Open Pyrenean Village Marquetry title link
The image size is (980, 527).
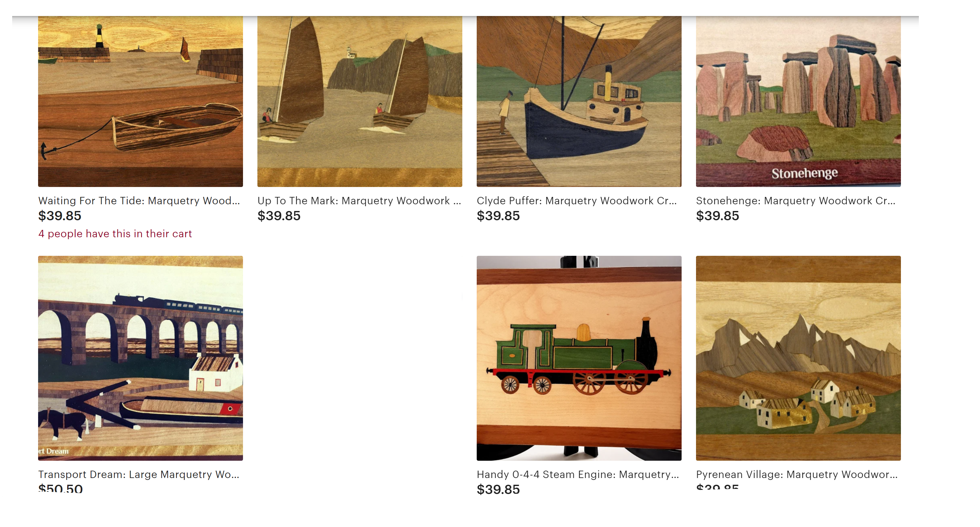pyautogui.click(x=797, y=474)
